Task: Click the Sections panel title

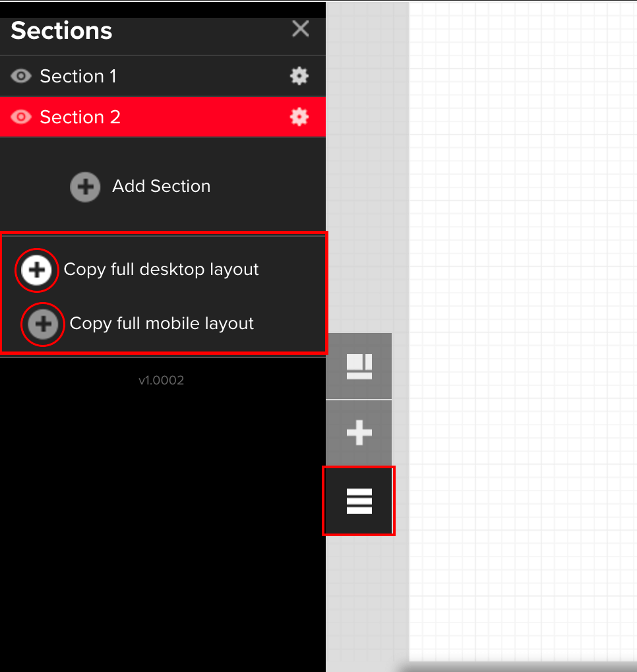Action: pyautogui.click(x=61, y=31)
